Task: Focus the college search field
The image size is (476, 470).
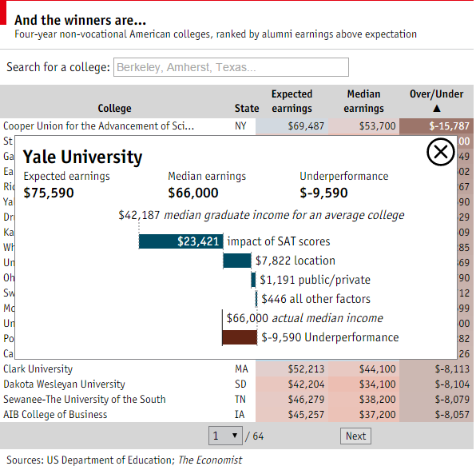Action: [231, 67]
